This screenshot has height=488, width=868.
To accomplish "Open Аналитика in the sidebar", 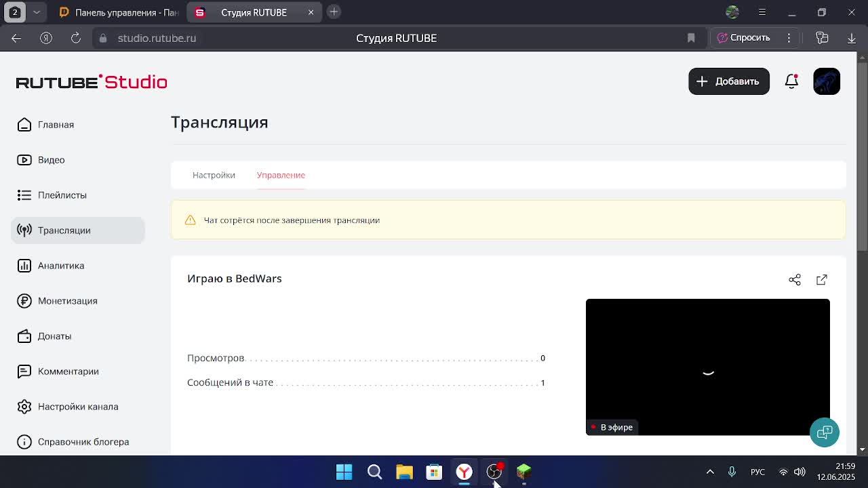I will click(78, 266).
